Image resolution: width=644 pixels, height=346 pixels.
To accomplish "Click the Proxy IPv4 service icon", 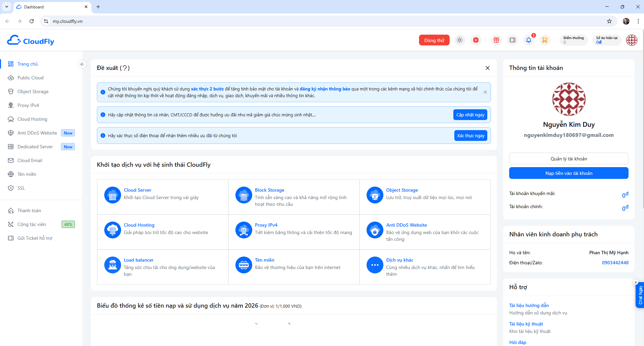I will (x=244, y=230).
